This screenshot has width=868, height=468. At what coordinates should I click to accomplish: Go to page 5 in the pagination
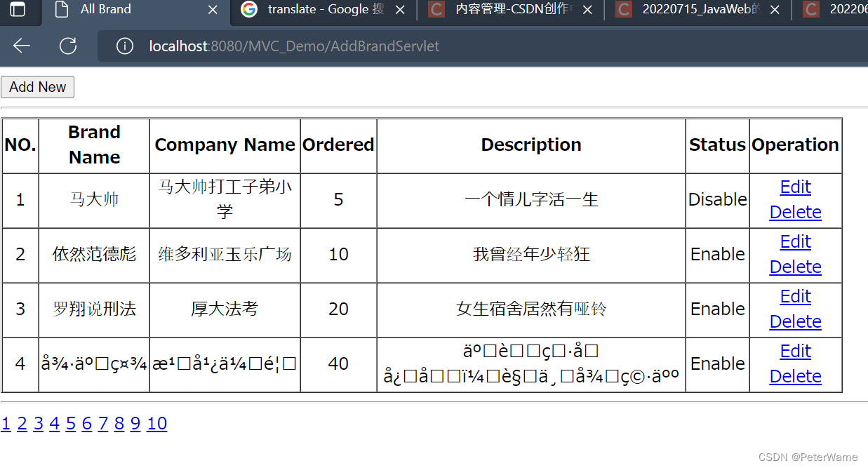coord(70,424)
